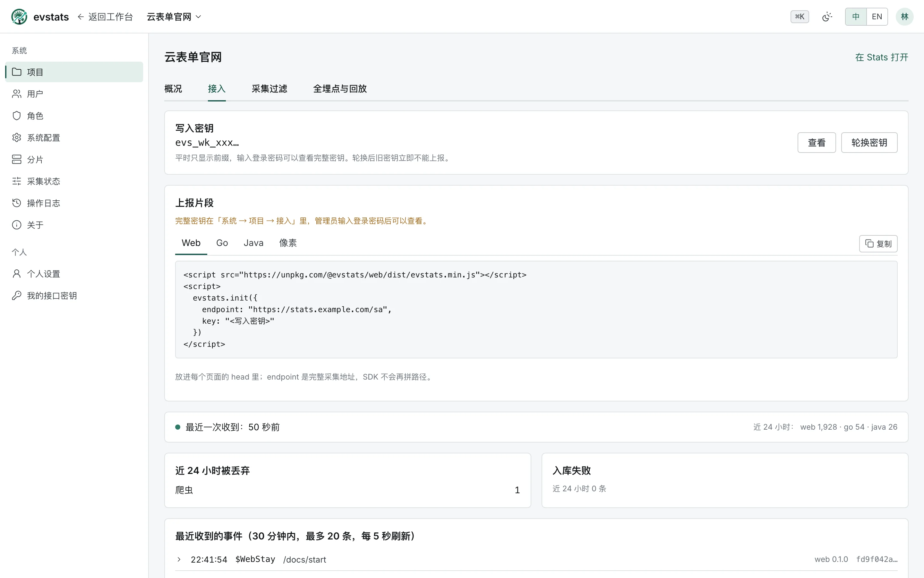Copy the snippet with 复制 button
The width and height of the screenshot is (924, 578).
click(x=878, y=243)
